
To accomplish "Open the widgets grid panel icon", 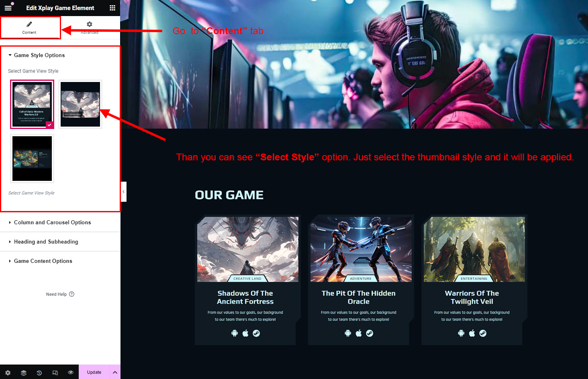I will pyautogui.click(x=112, y=8).
